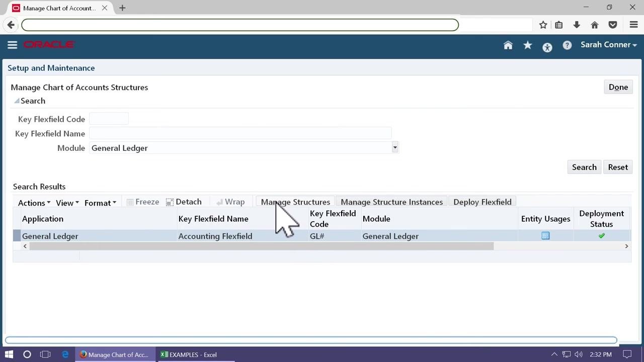Open the Module dropdown arrow

click(x=395, y=148)
